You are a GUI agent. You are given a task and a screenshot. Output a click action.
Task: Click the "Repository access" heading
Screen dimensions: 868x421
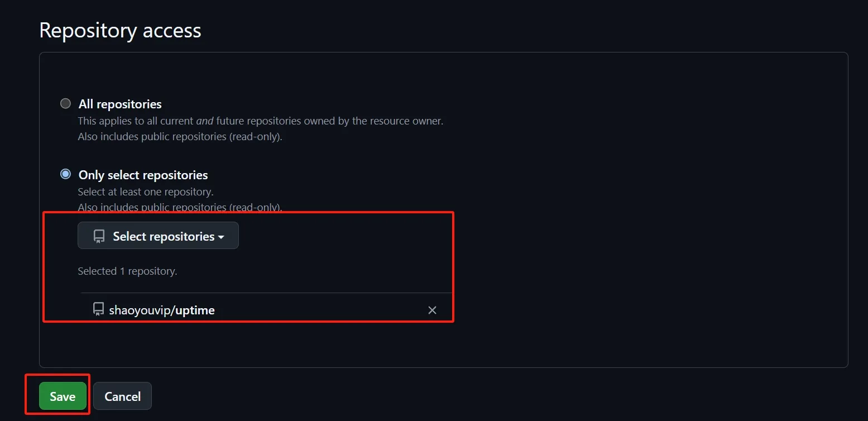(x=120, y=30)
